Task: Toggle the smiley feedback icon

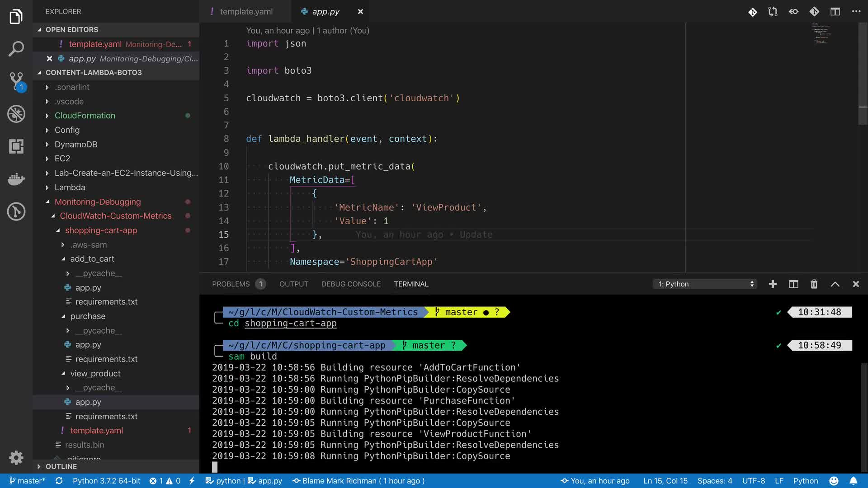Action: click(x=834, y=481)
